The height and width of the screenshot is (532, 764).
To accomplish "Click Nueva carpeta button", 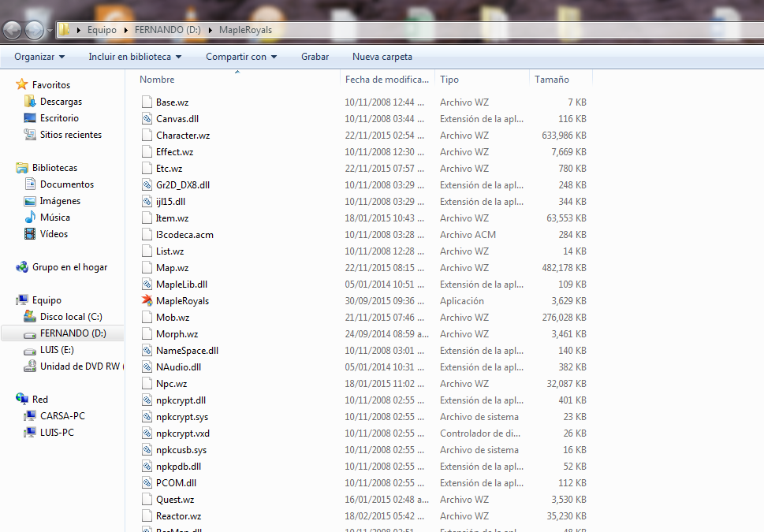I will click(382, 57).
